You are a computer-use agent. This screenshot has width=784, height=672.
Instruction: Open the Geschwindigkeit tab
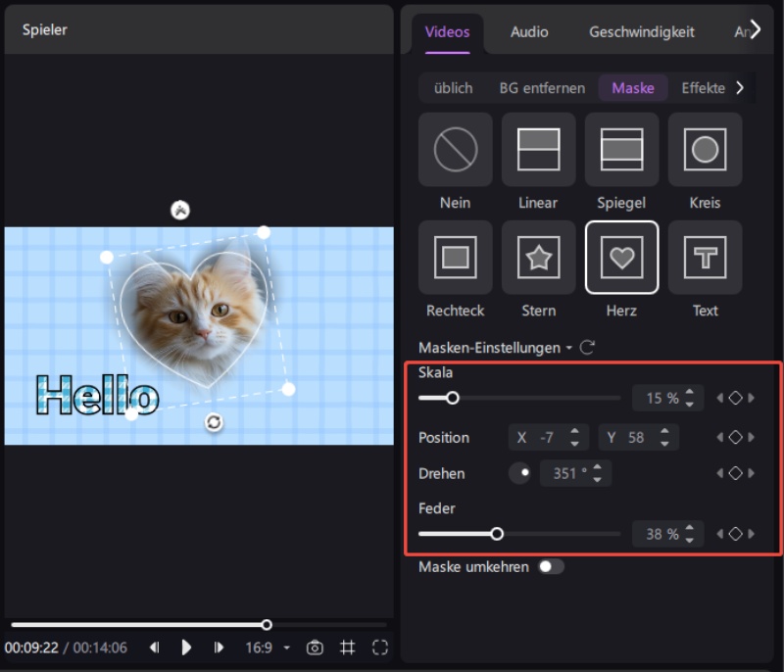point(641,31)
